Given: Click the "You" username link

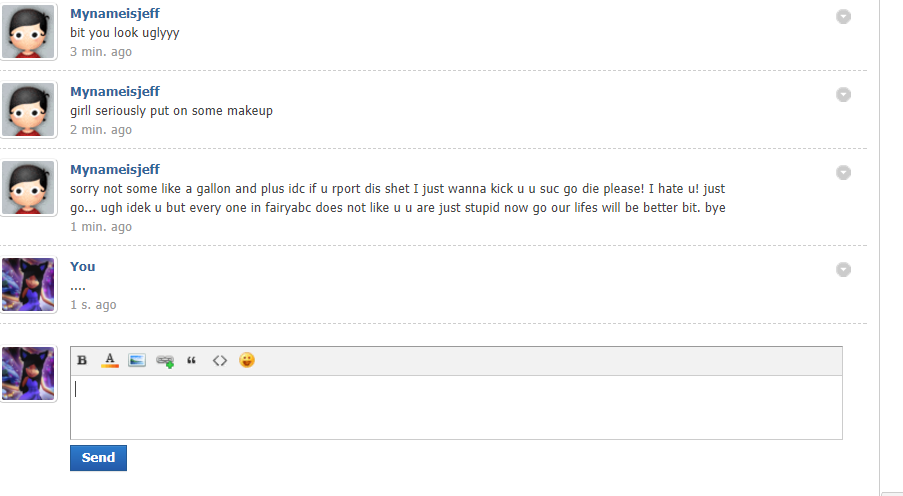Looking at the screenshot, I should [x=83, y=266].
